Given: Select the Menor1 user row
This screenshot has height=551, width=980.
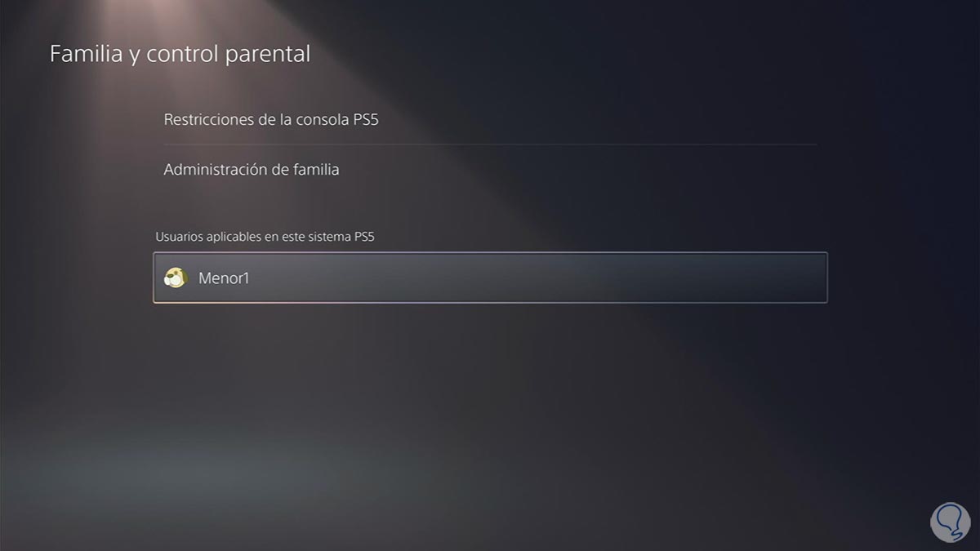Looking at the screenshot, I should click(490, 278).
